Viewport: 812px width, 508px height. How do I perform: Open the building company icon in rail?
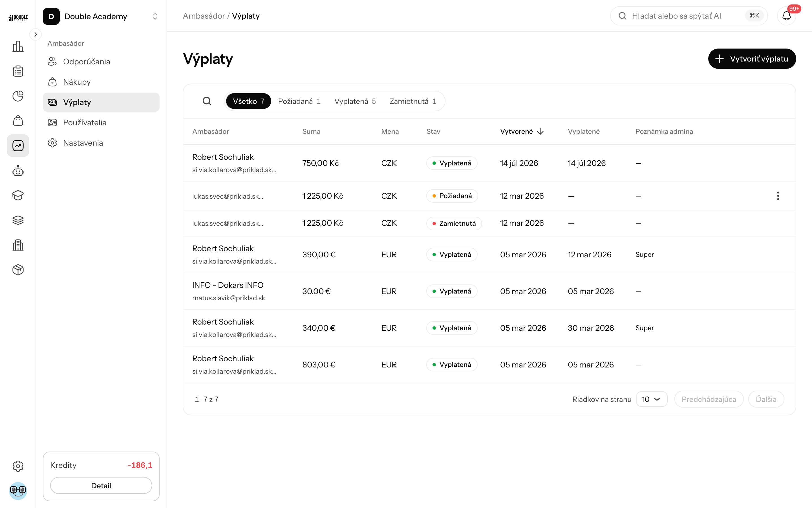(18, 245)
